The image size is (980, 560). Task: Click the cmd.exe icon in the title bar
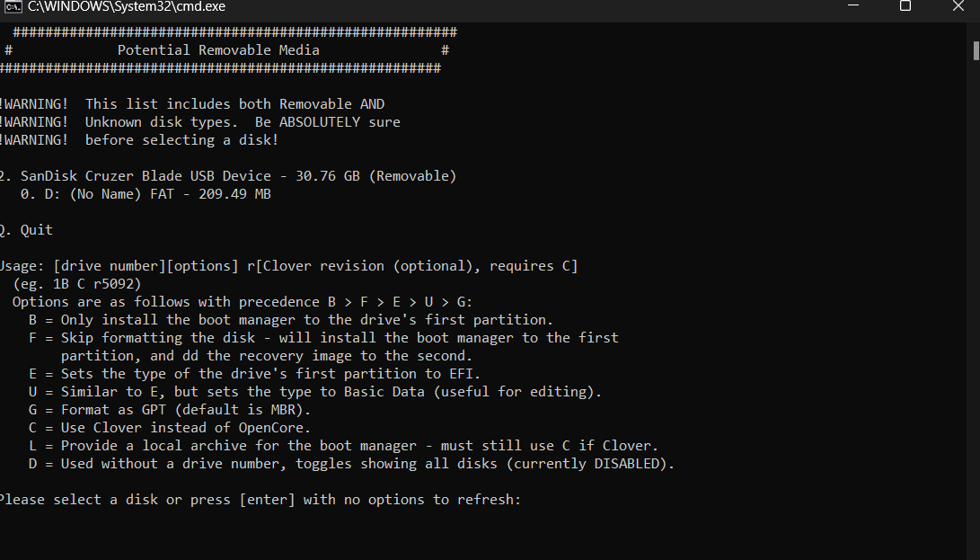(12, 8)
